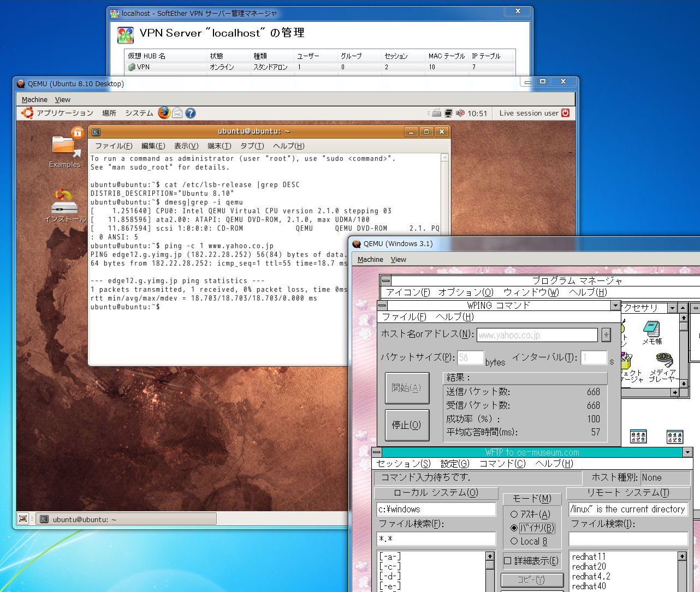This screenshot has height=592, width=700.
Task: Open the コマンド(C) menu in WFTP
Action: [502, 464]
